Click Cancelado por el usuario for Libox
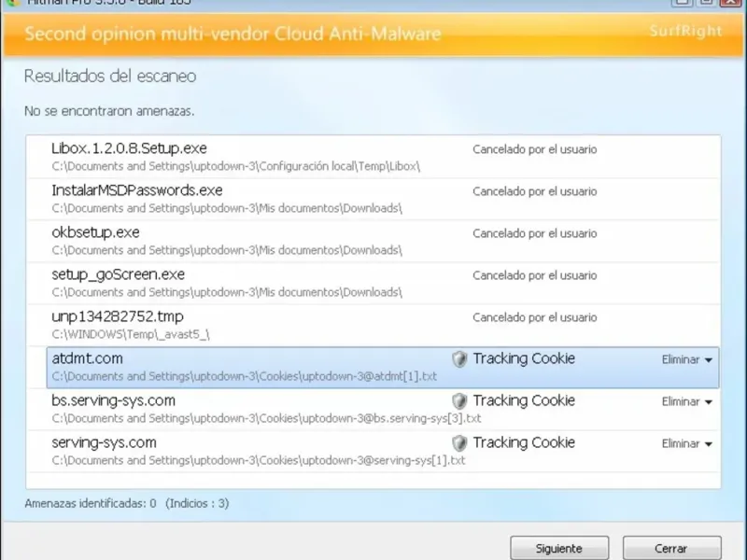Viewport: 747px width, 560px height. click(x=534, y=149)
